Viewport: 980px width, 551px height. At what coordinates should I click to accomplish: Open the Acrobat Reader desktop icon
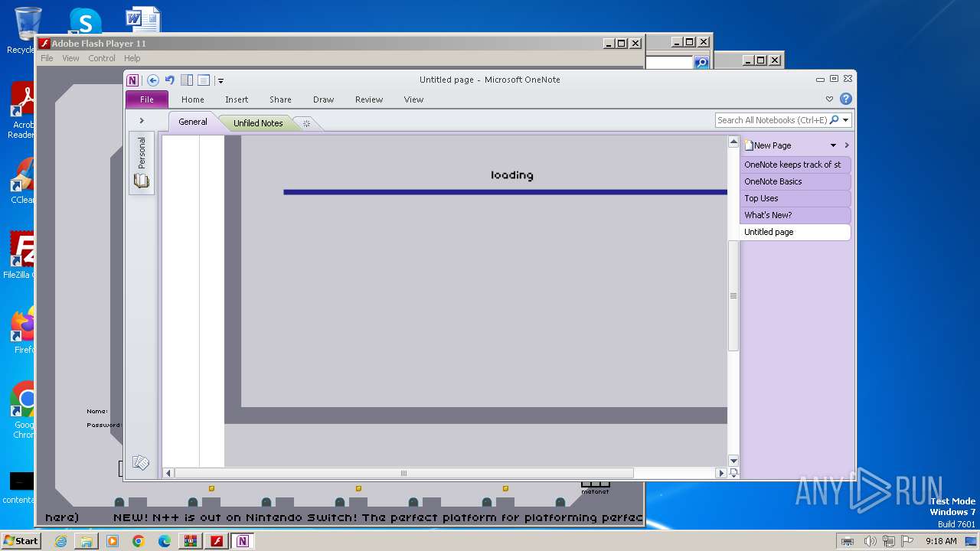click(23, 111)
